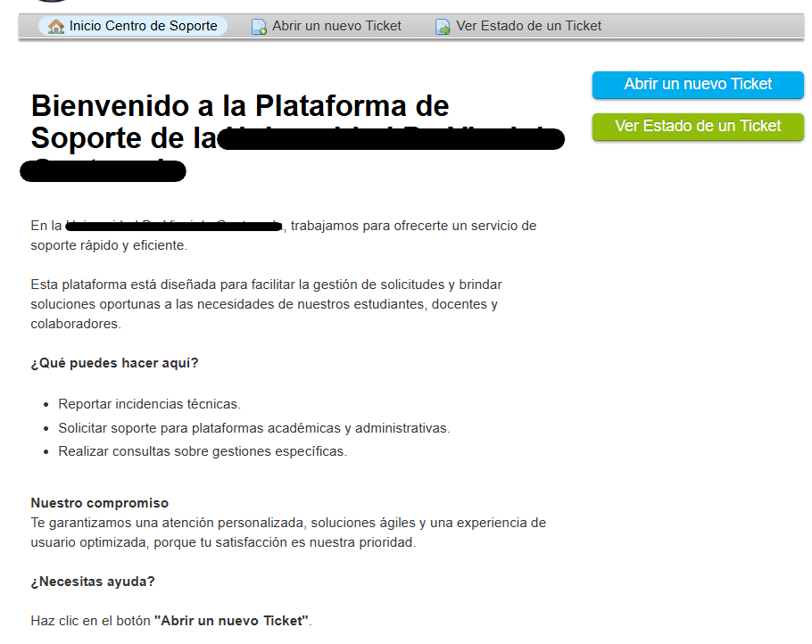
Task: Open Abrir un nuevo Ticket in navigation bar
Action: pos(336,26)
